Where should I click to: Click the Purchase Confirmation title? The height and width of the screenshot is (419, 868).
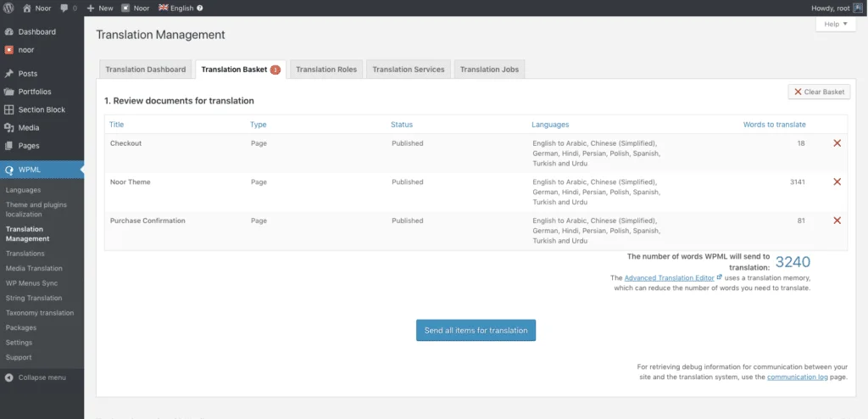pyautogui.click(x=147, y=221)
